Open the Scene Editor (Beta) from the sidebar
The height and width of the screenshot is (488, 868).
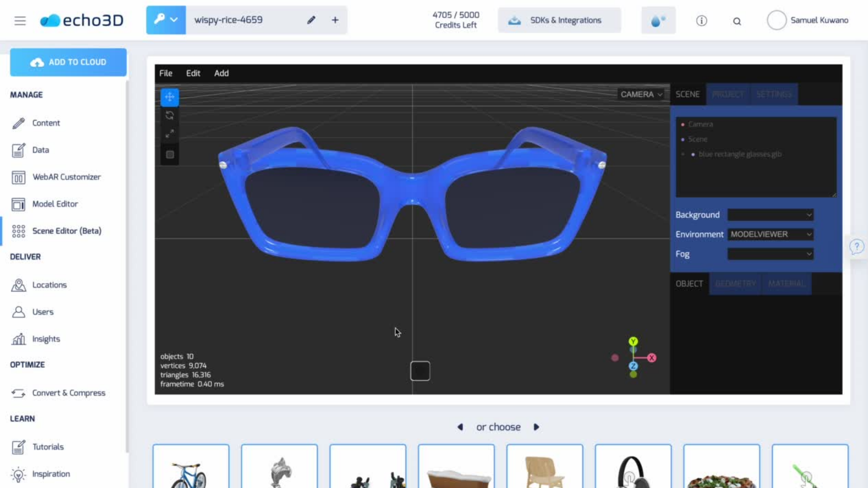coord(67,231)
